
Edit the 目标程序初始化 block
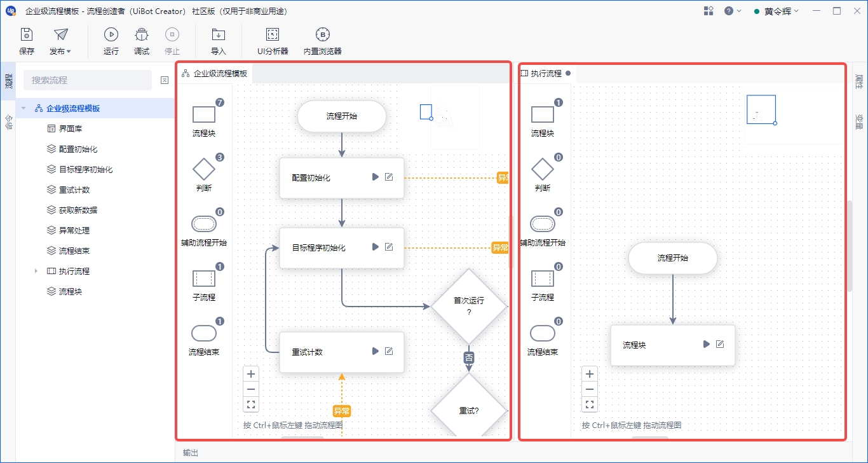click(x=389, y=247)
